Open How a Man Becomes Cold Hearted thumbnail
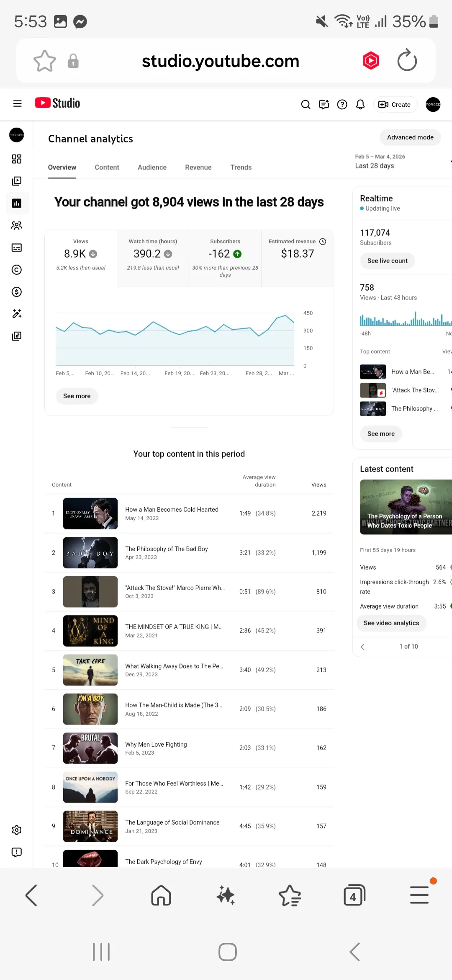The image size is (452, 980). 90,513
